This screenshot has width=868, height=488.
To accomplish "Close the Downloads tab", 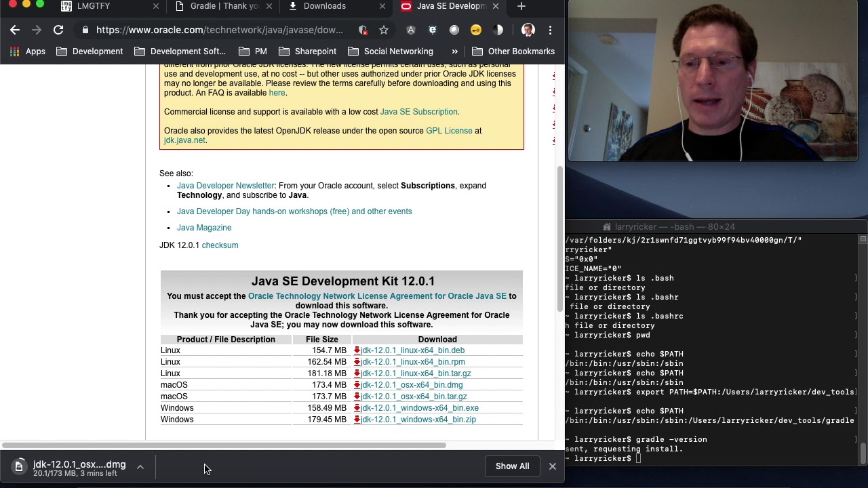I will click(x=382, y=6).
